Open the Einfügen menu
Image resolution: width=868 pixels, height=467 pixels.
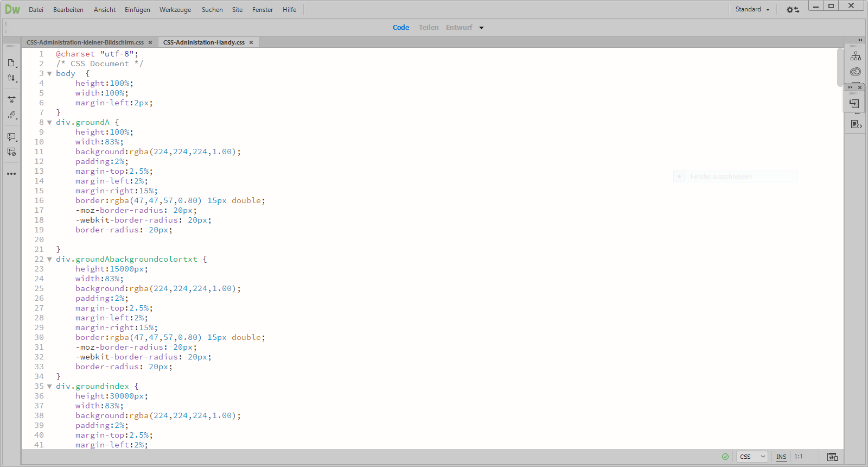coord(137,10)
